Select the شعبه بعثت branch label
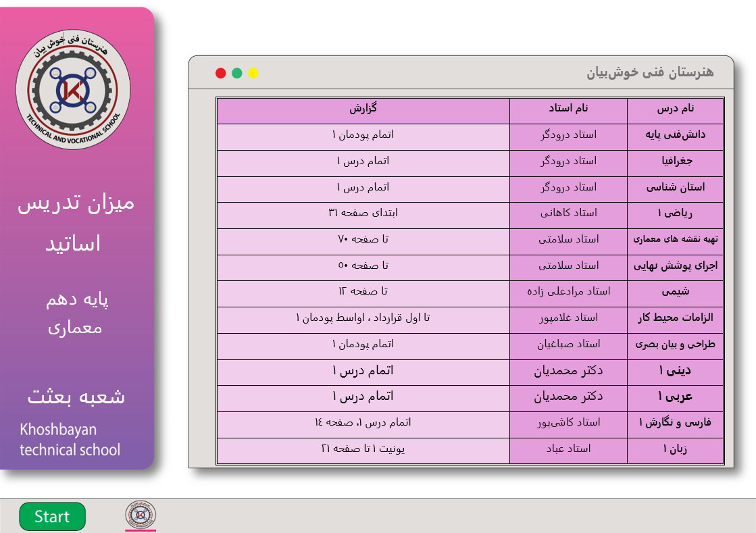This screenshot has height=533, width=756. pos(76,397)
